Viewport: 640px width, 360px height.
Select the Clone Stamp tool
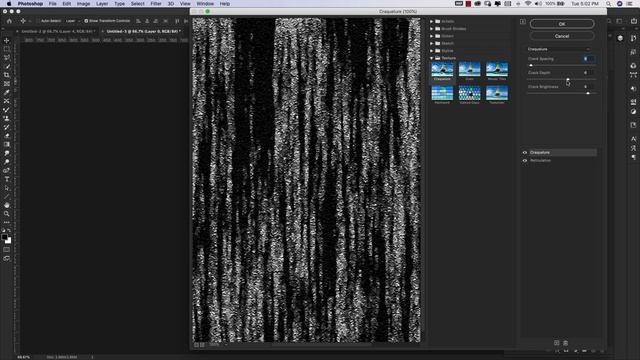[x=7, y=118]
